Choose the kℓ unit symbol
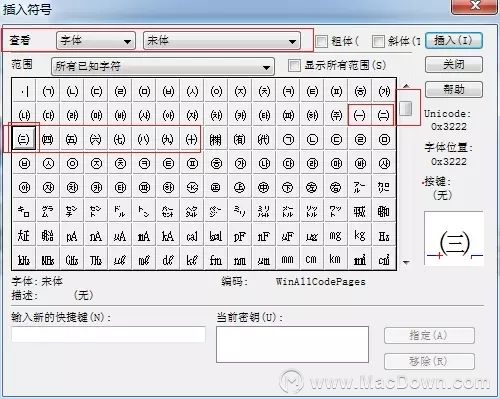 click(x=192, y=260)
